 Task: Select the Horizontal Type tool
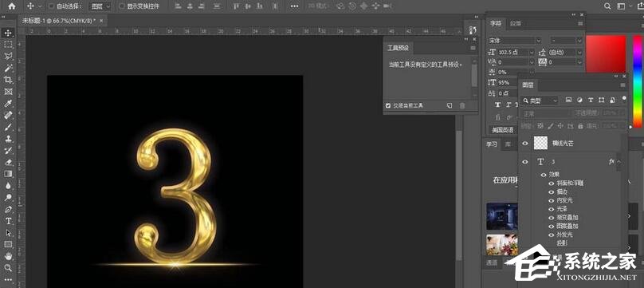pos(8,221)
